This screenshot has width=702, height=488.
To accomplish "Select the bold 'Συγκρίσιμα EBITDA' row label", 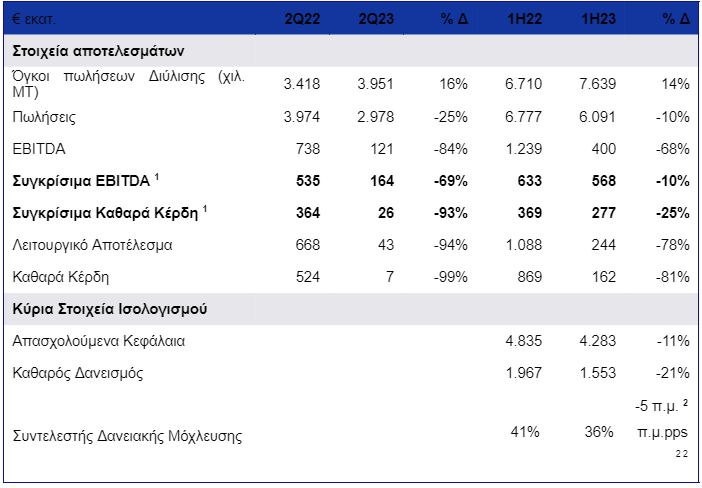I will (x=81, y=181).
